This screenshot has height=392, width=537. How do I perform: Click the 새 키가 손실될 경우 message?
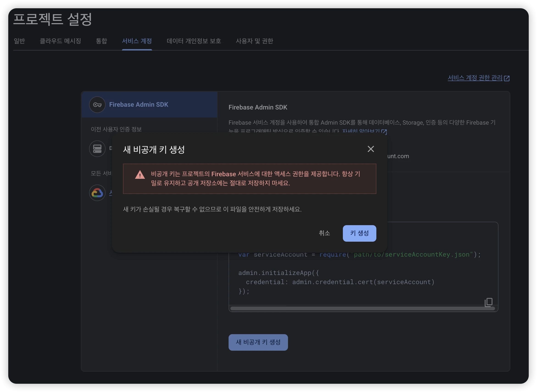point(212,209)
